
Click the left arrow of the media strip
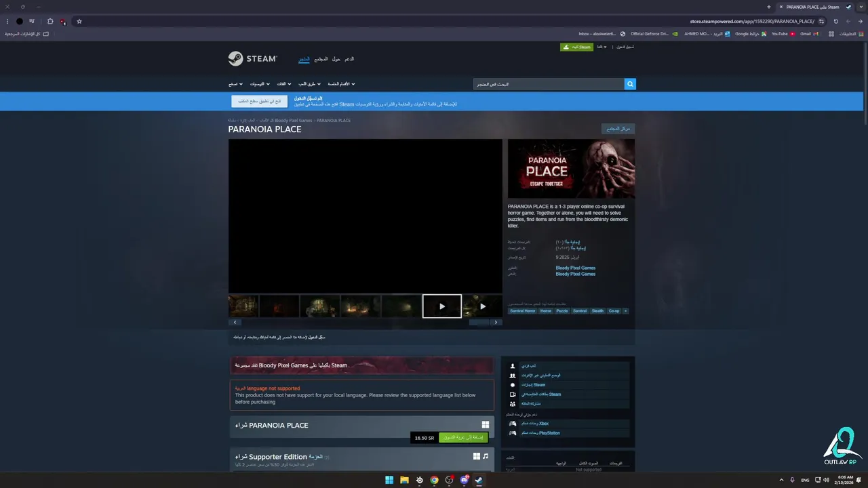click(235, 323)
